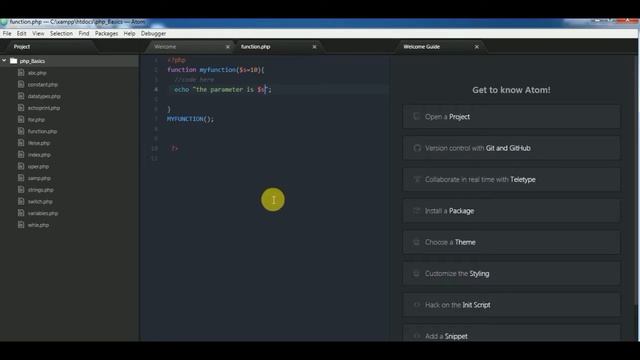Click line number 4 in the gutter

tap(156, 89)
